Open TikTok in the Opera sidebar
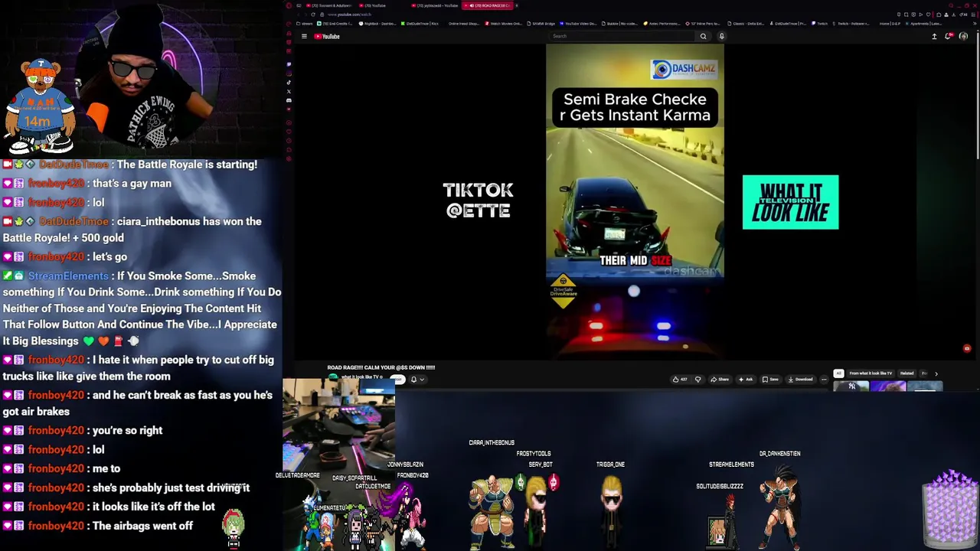Image resolution: width=980 pixels, height=551 pixels. coord(289,82)
